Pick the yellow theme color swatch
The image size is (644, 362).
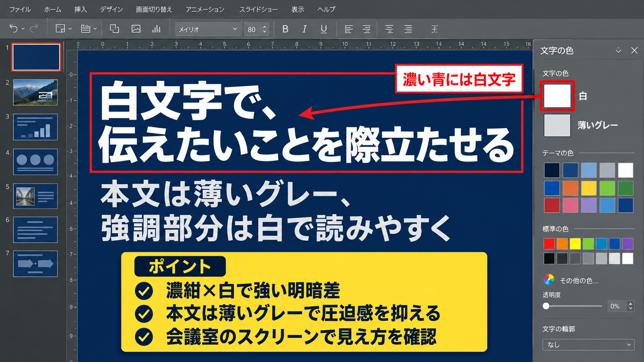tap(589, 189)
